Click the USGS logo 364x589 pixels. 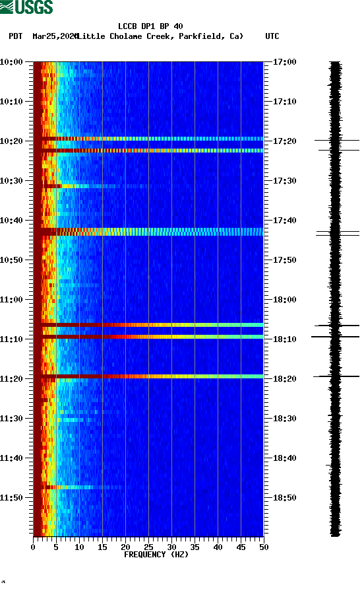(26, 7)
